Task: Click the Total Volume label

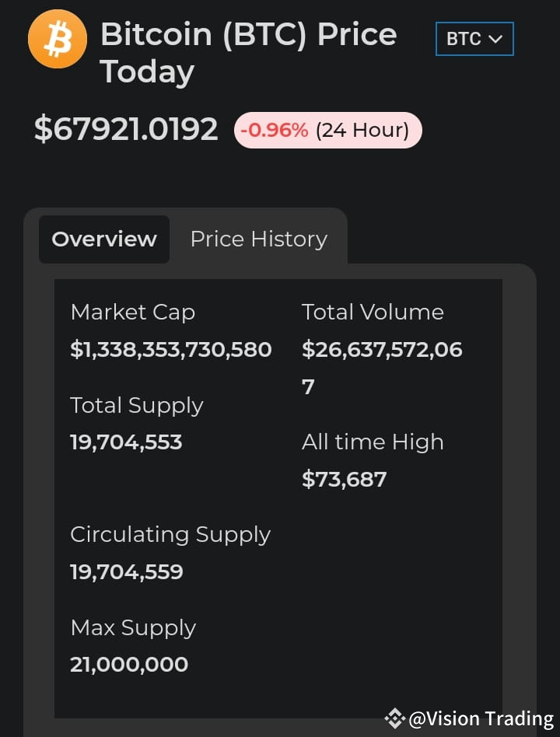Action: tap(373, 312)
